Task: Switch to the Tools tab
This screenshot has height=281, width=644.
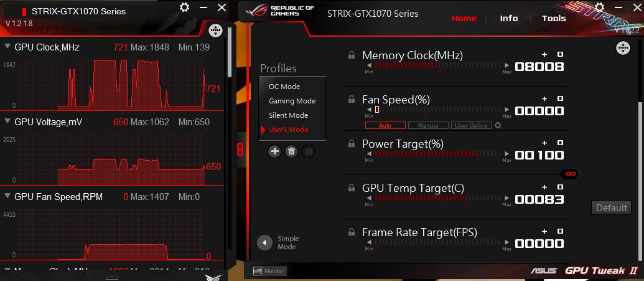Action: (x=554, y=19)
